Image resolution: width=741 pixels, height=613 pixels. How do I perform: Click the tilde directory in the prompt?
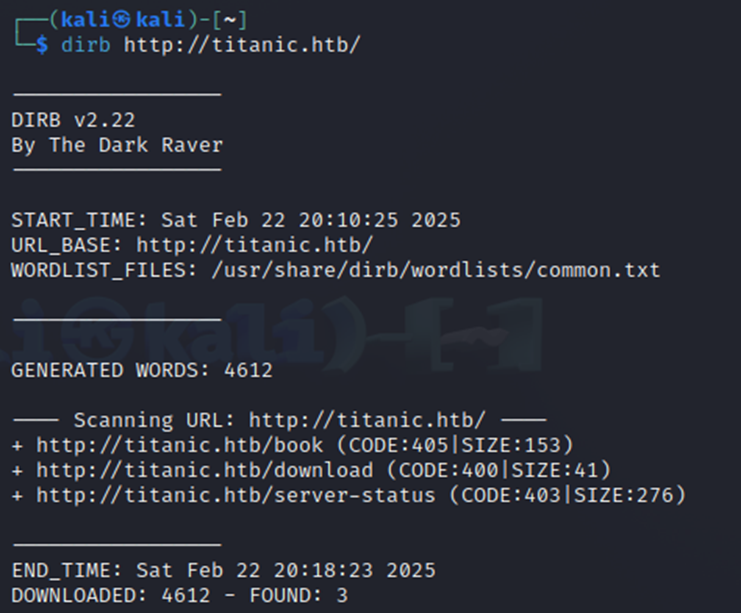pyautogui.click(x=230, y=20)
